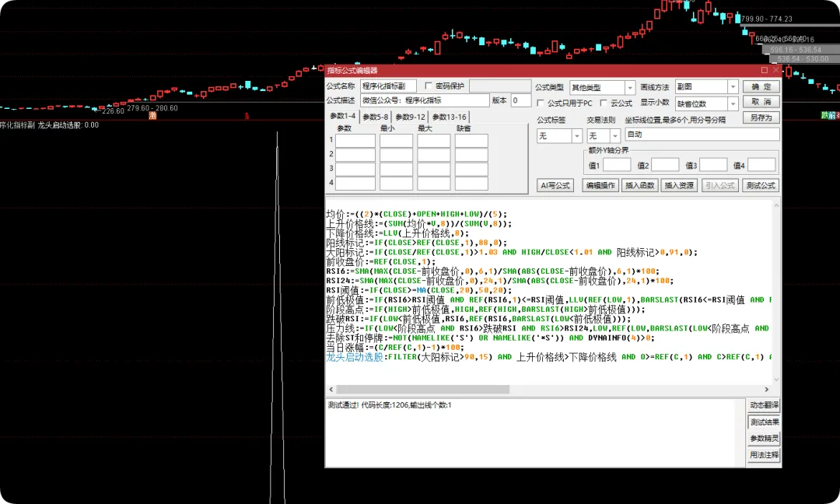
Task: Click row 4 参数 name field
Action: [x=355, y=184]
